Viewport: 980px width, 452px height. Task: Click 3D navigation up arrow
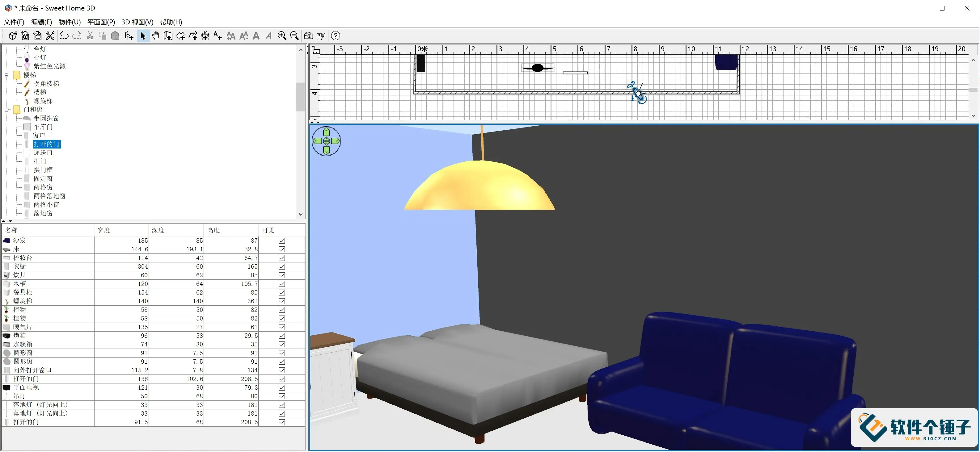327,132
